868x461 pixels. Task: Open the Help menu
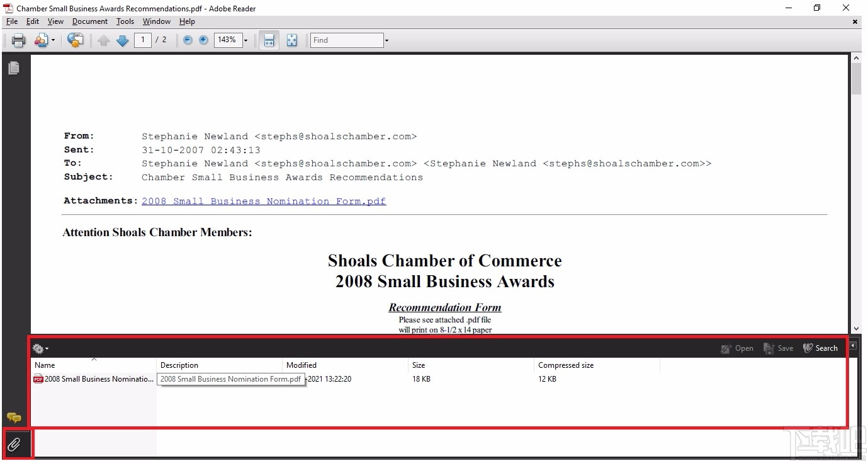pyautogui.click(x=187, y=21)
